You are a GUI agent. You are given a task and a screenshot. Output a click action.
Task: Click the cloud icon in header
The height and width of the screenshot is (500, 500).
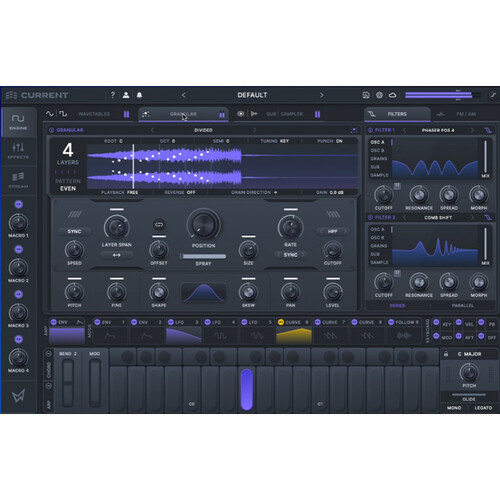click(x=393, y=95)
